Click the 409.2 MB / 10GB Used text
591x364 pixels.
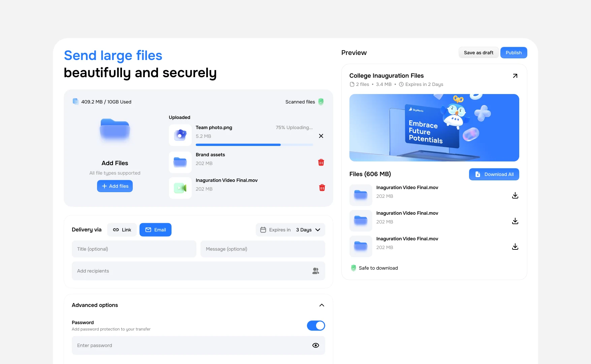[106, 102]
